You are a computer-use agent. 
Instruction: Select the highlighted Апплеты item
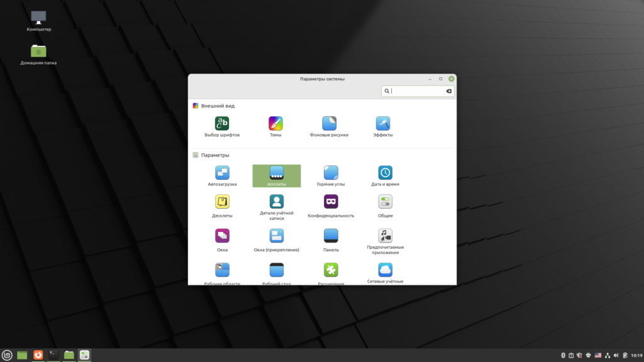click(276, 175)
